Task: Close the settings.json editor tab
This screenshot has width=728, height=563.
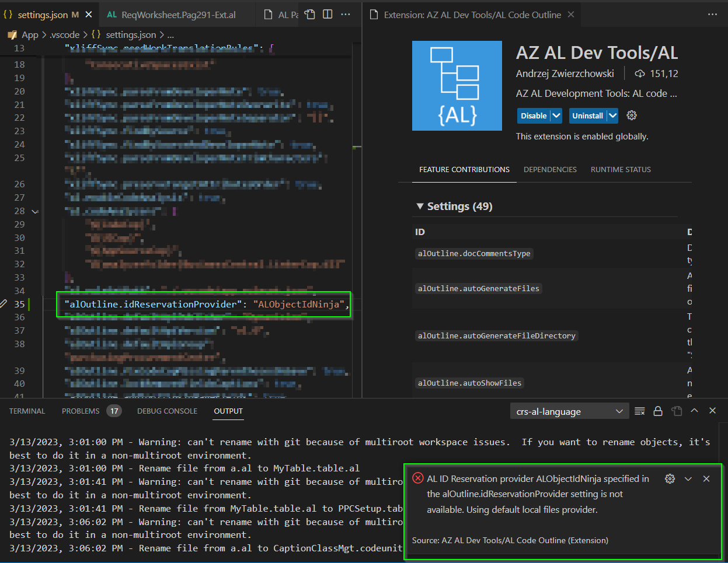Action: point(89,15)
